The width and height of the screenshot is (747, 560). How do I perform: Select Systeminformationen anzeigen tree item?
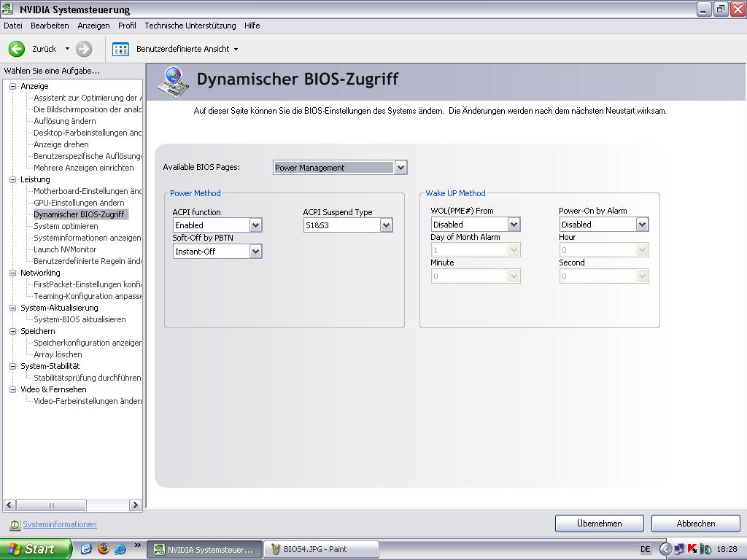(x=88, y=238)
